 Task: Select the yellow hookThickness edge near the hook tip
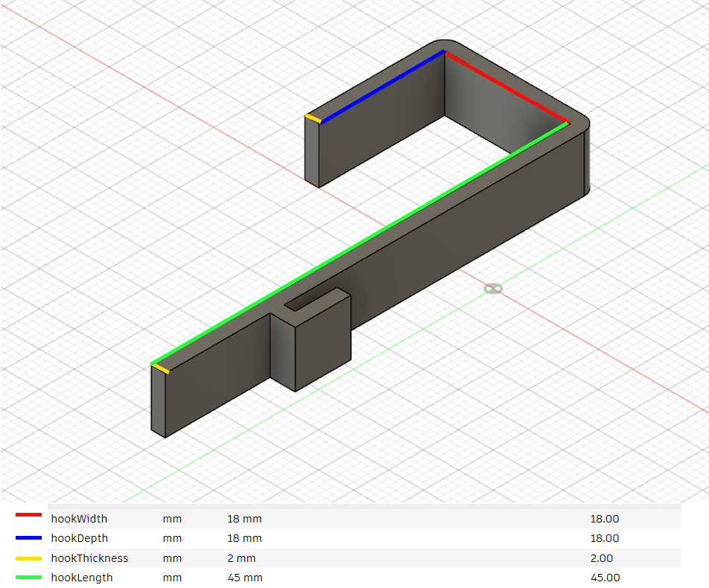(161, 368)
